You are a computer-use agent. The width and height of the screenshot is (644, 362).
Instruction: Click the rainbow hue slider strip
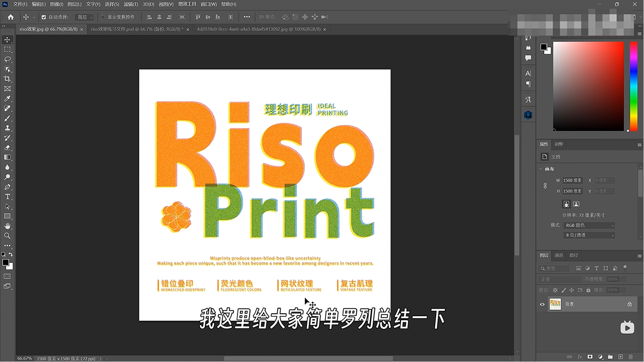[x=633, y=85]
